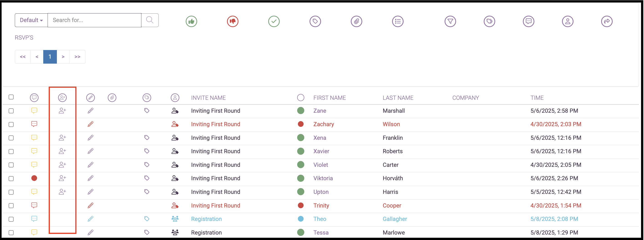Check the box for Zachary Wilson
Screen dimensions: 644x240
11,124
